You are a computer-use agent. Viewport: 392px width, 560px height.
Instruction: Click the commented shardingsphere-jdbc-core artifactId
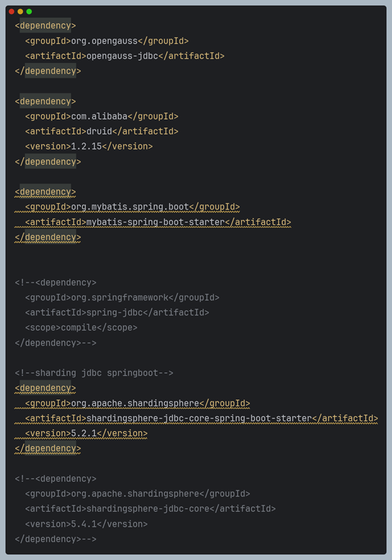[148, 508]
